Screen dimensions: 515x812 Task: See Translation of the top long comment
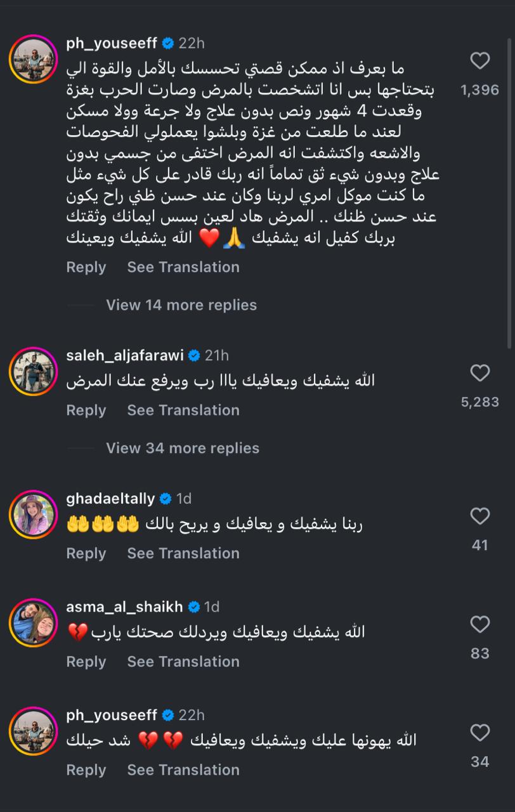pos(183,267)
